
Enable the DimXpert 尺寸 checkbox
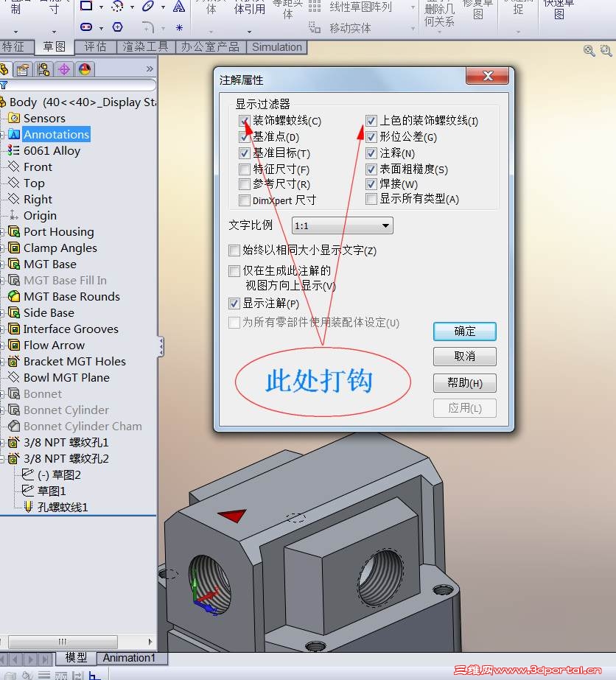tap(245, 200)
